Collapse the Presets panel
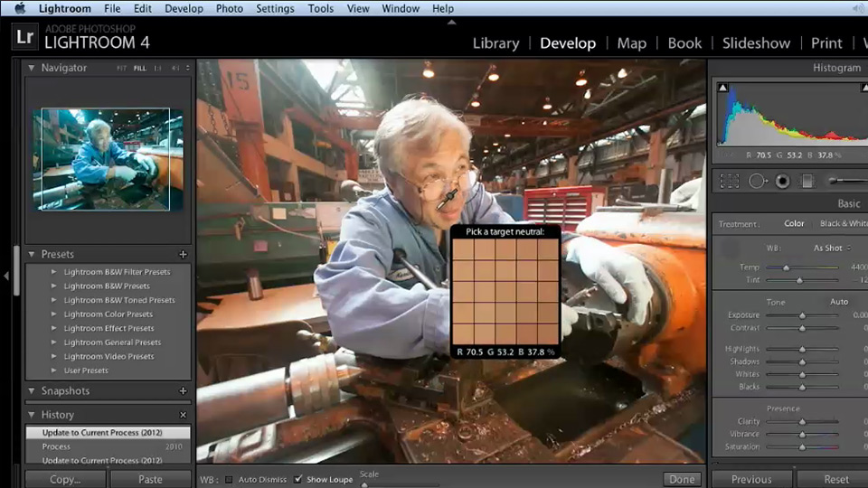Viewport: 868px width, 488px height. pos(32,255)
